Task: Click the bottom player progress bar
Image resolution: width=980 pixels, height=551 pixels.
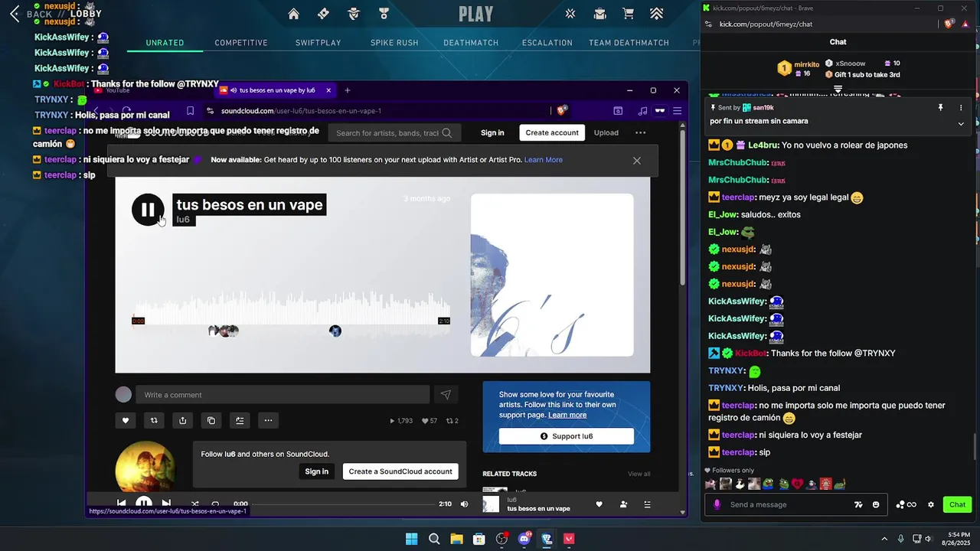Action: click(x=342, y=504)
